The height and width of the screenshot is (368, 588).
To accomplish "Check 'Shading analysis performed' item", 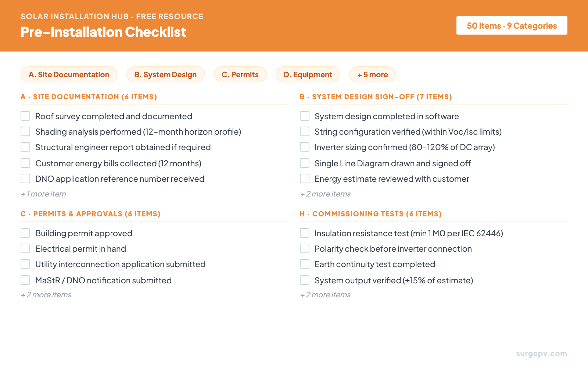I will click(x=25, y=131).
